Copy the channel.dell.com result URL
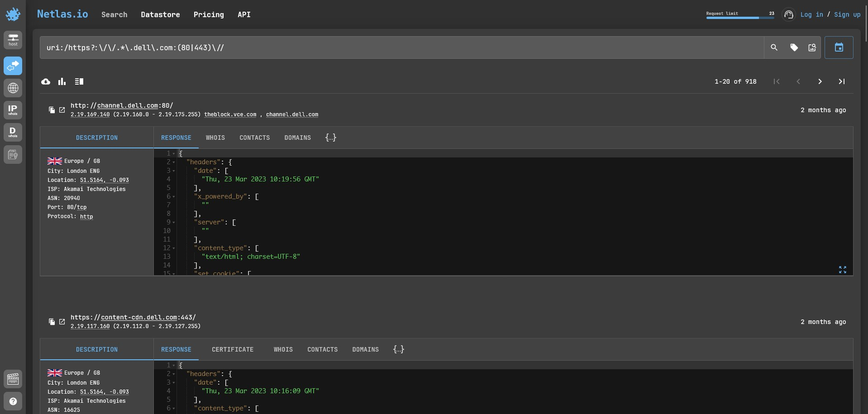Screen dimensions: 868x414 pos(52,110)
